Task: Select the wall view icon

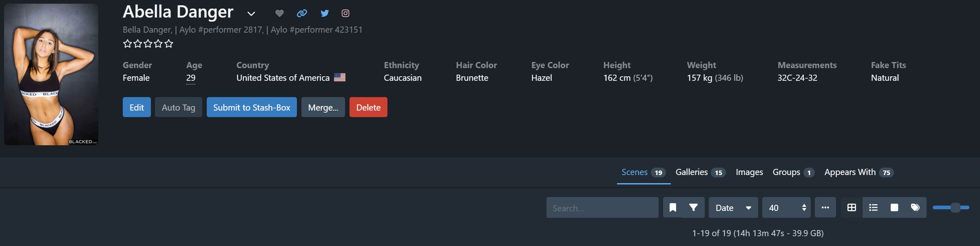Action: (894, 207)
